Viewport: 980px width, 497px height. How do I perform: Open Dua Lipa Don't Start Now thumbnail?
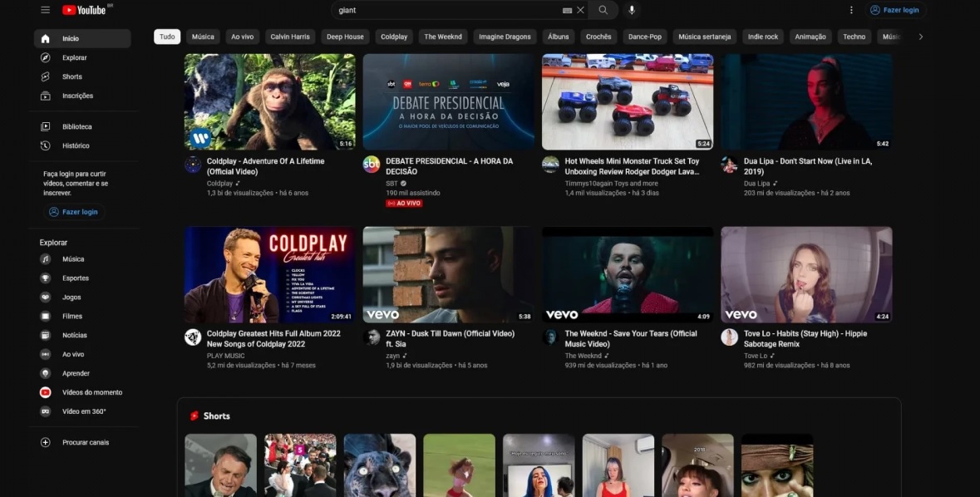point(806,101)
